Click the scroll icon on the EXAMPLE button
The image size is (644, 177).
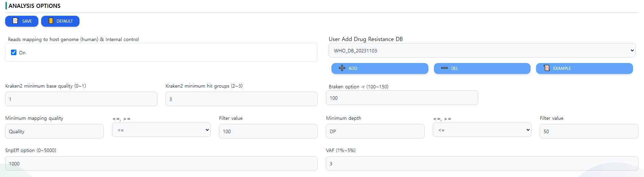(547, 68)
